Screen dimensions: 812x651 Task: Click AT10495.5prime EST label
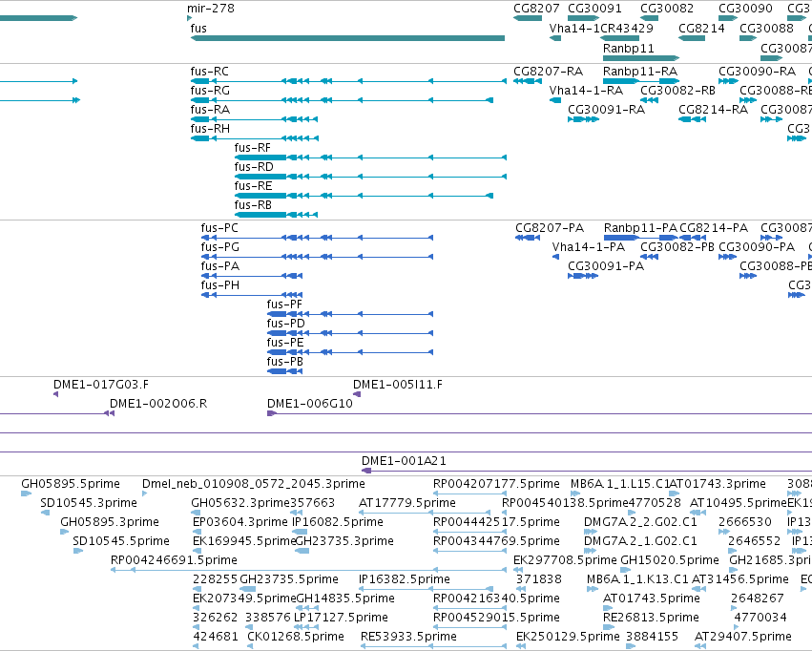tap(739, 503)
